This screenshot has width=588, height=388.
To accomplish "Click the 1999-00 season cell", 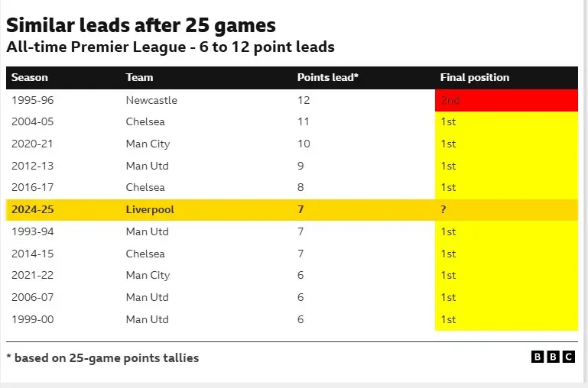I will click(32, 319).
